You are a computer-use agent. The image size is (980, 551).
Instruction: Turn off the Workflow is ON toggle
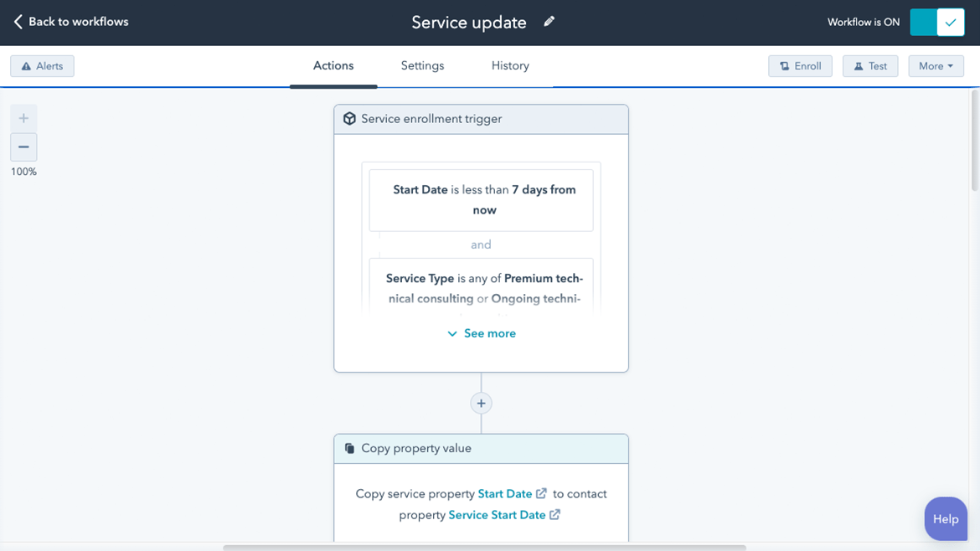[x=936, y=22]
